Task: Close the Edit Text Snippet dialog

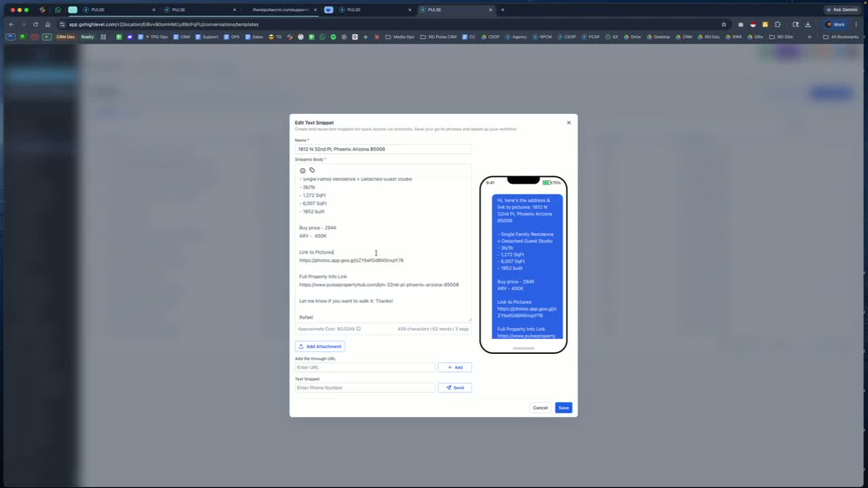Action: point(569,123)
